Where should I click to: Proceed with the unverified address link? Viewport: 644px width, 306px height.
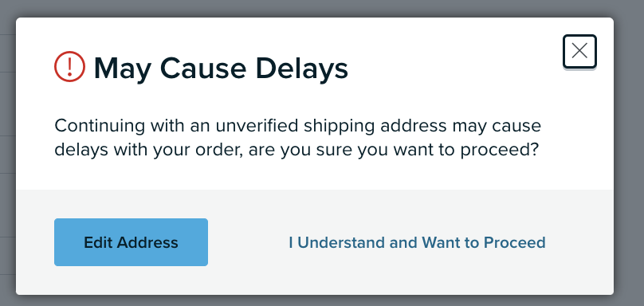click(x=417, y=242)
